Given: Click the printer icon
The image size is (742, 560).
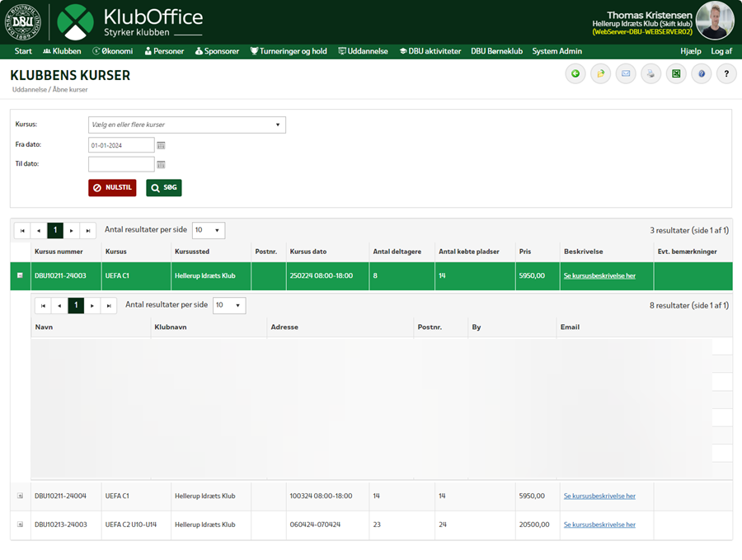Looking at the screenshot, I should tap(650, 74).
